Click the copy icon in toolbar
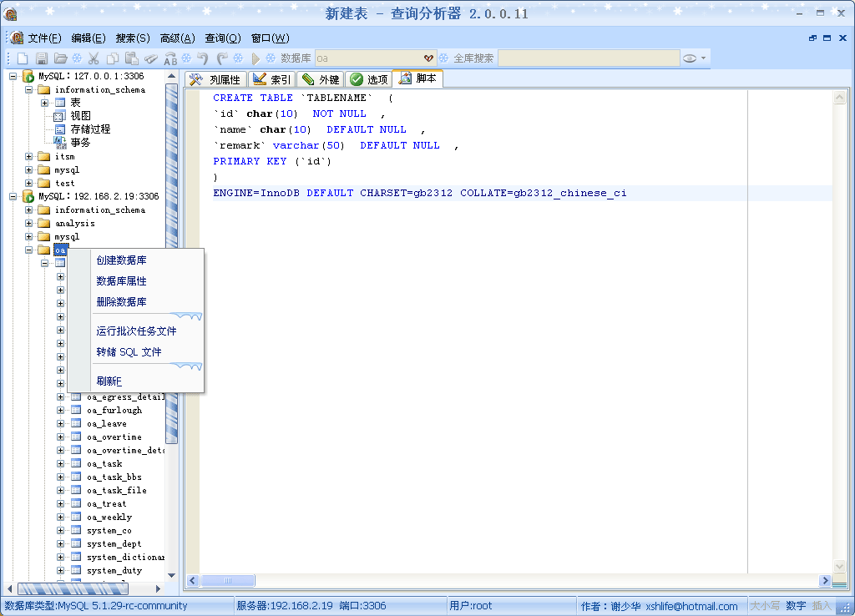The width and height of the screenshot is (855, 616). click(x=113, y=58)
